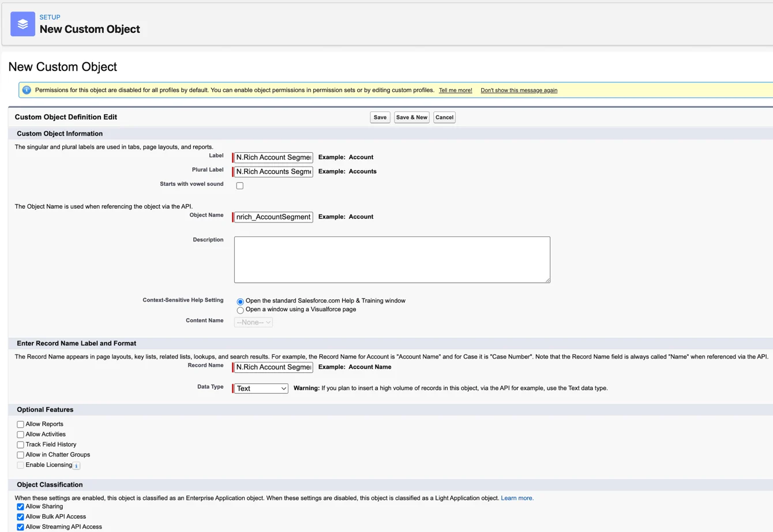
Task: Click the Context-Sensitive Help Setting label
Action: 183,300
